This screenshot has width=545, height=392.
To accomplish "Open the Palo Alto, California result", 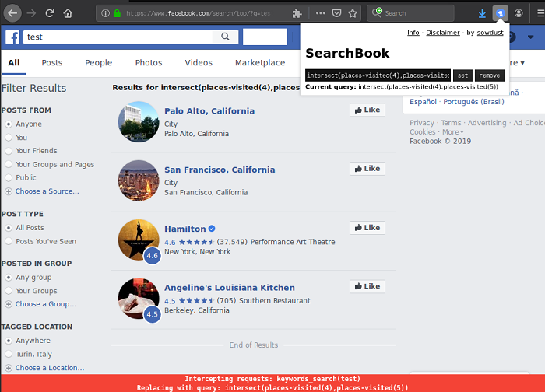I will click(x=209, y=111).
